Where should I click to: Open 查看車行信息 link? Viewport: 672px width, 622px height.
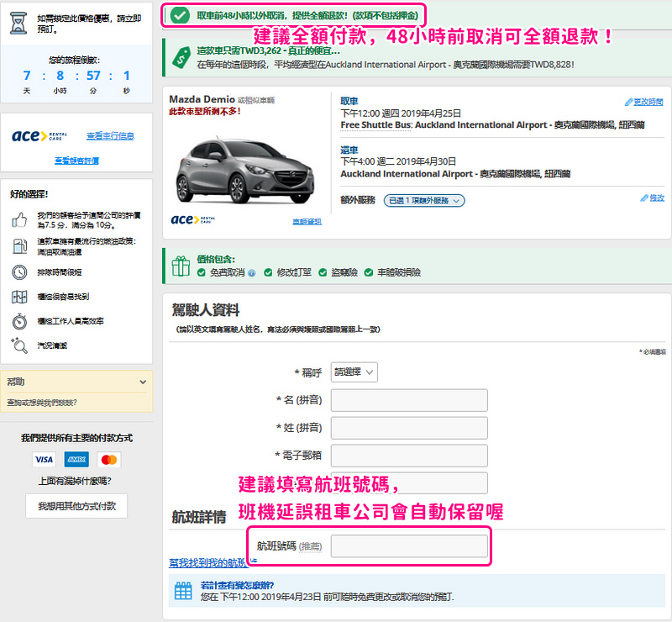(110, 136)
